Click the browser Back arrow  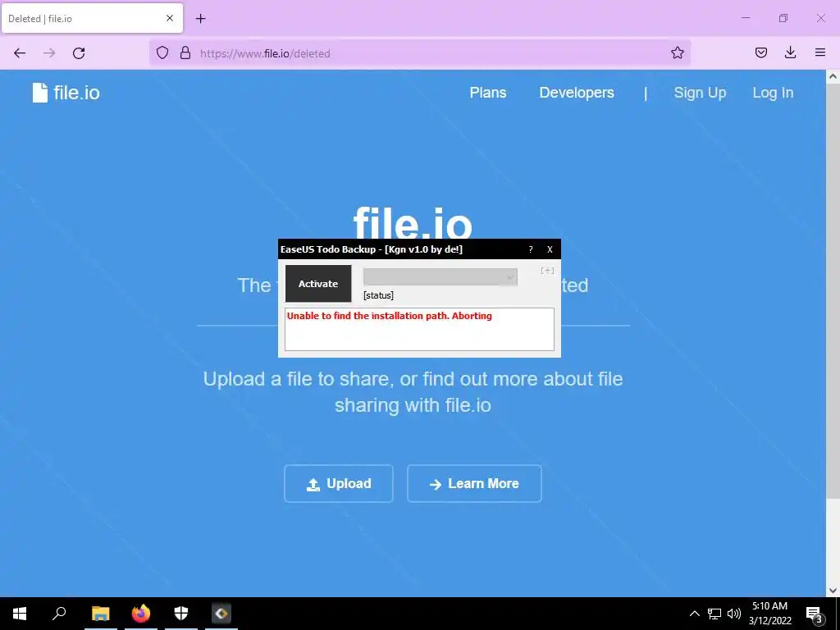click(20, 53)
